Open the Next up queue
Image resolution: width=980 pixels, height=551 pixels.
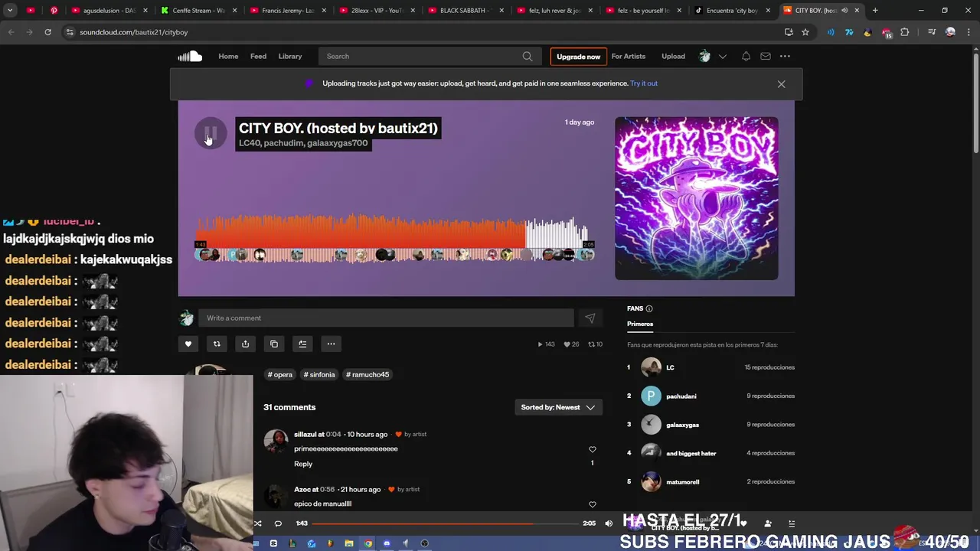coord(792,523)
